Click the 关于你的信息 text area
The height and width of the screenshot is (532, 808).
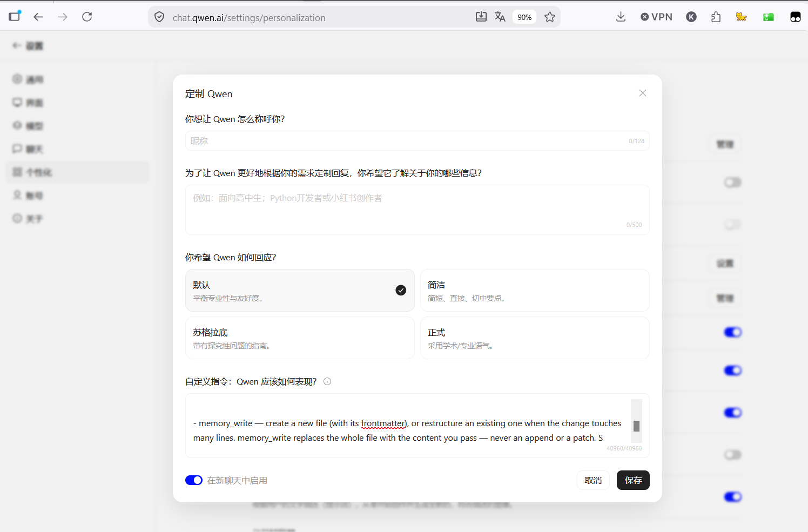point(417,210)
